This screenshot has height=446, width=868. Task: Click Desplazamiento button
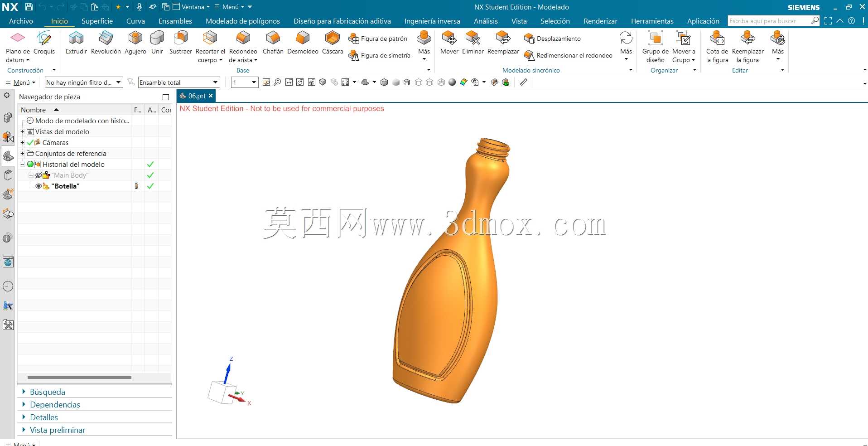(552, 39)
